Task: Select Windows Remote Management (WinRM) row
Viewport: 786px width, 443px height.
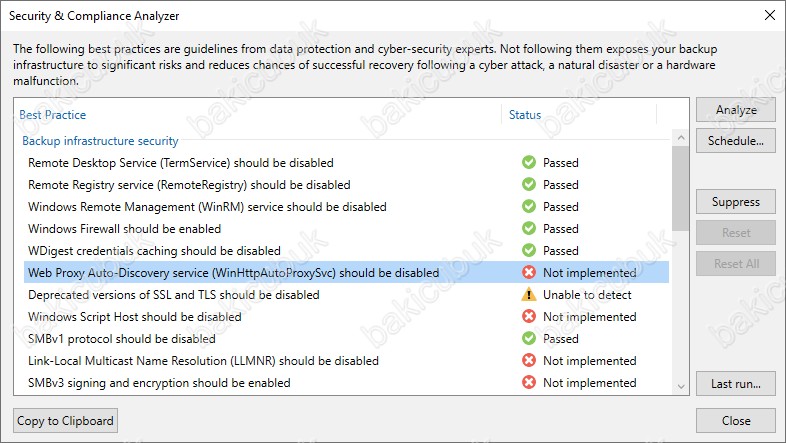Action: [346, 206]
